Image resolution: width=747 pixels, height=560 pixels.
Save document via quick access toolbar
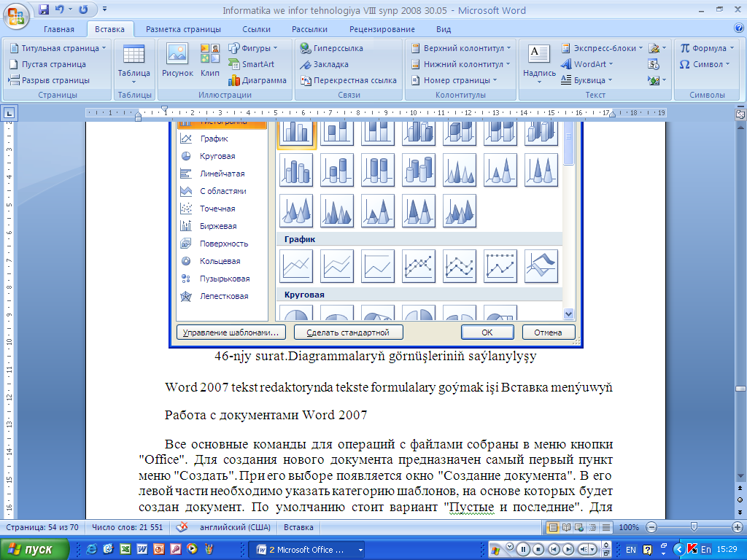(x=43, y=9)
